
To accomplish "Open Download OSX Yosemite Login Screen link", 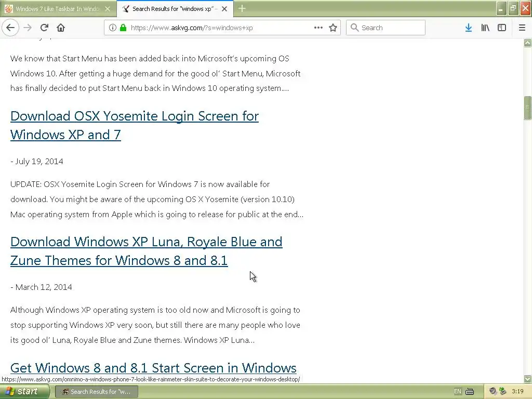I will pyautogui.click(x=135, y=125).
